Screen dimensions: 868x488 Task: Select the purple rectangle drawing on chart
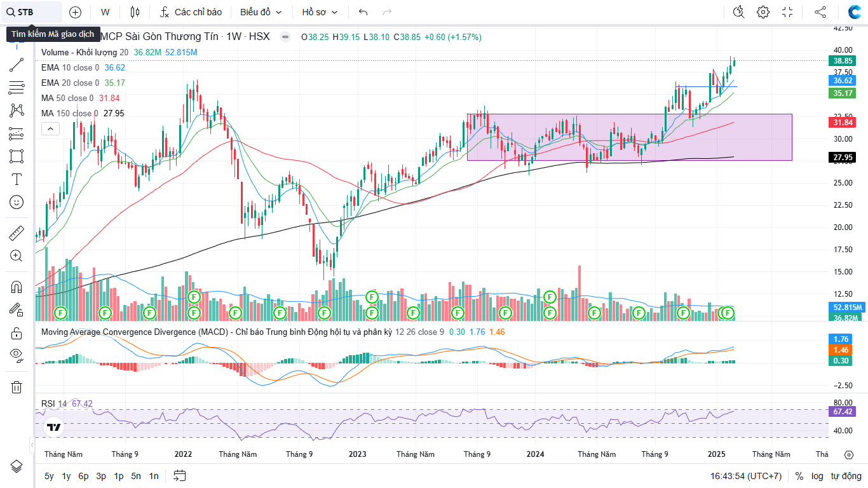[630, 137]
